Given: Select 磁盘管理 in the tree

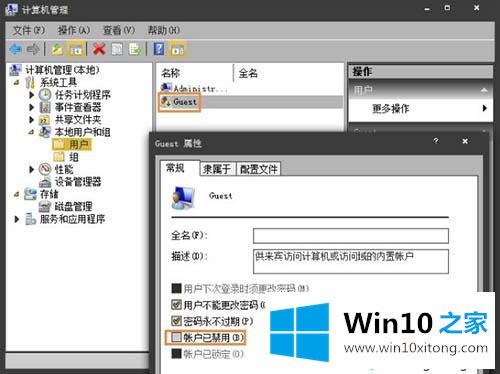Looking at the screenshot, I should [74, 207].
